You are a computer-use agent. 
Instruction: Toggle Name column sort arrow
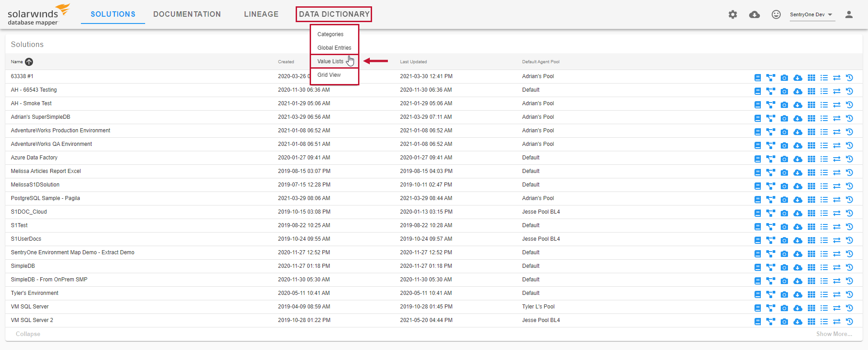pyautogui.click(x=29, y=62)
